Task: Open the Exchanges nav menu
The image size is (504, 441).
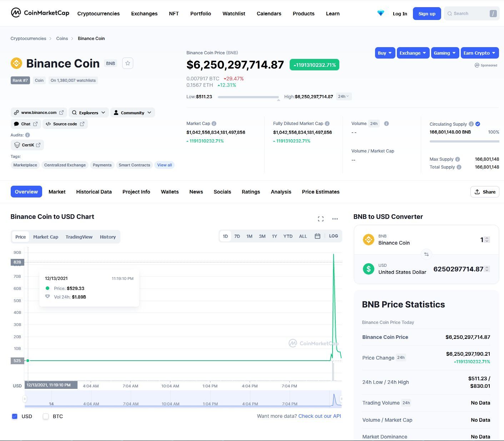Action: pyautogui.click(x=144, y=14)
